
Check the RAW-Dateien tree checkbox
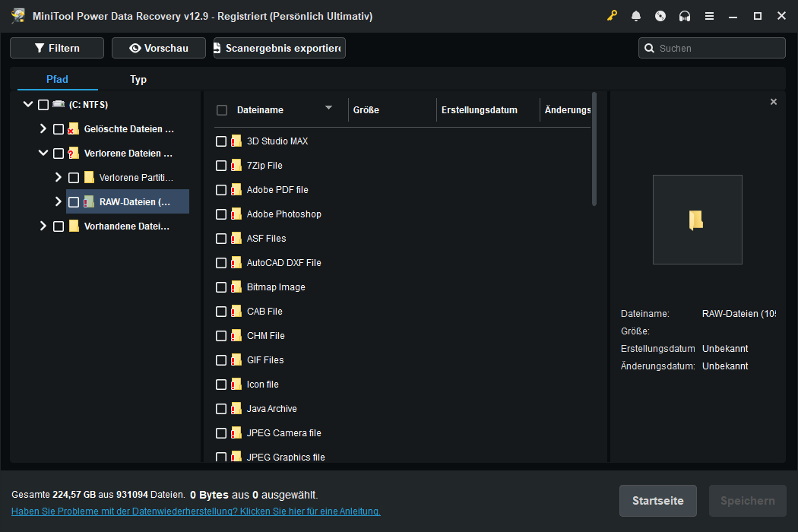[x=74, y=202]
